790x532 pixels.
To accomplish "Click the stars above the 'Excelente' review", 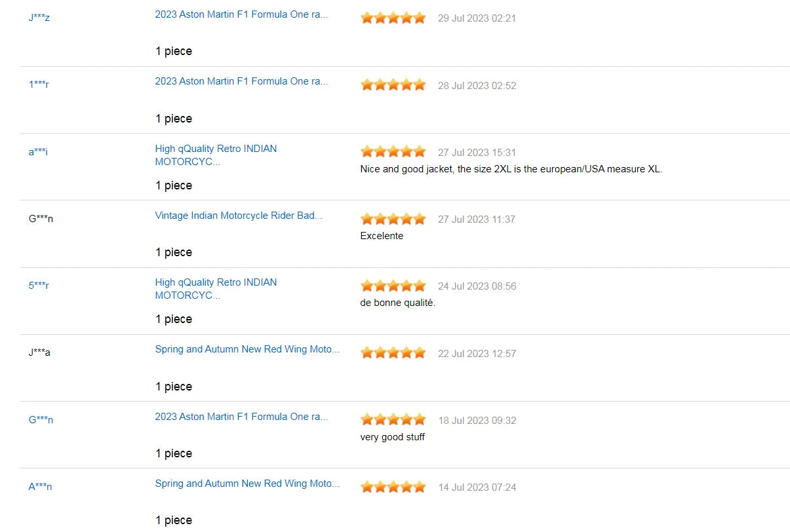I will (393, 219).
